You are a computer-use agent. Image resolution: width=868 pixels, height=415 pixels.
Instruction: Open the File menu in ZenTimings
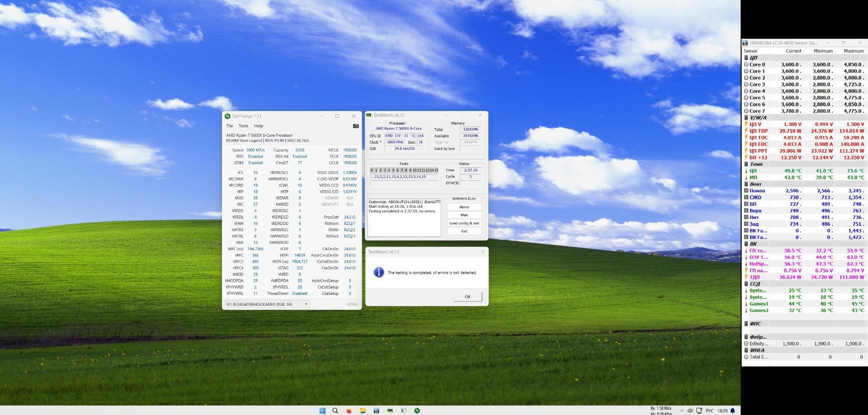pyautogui.click(x=230, y=126)
